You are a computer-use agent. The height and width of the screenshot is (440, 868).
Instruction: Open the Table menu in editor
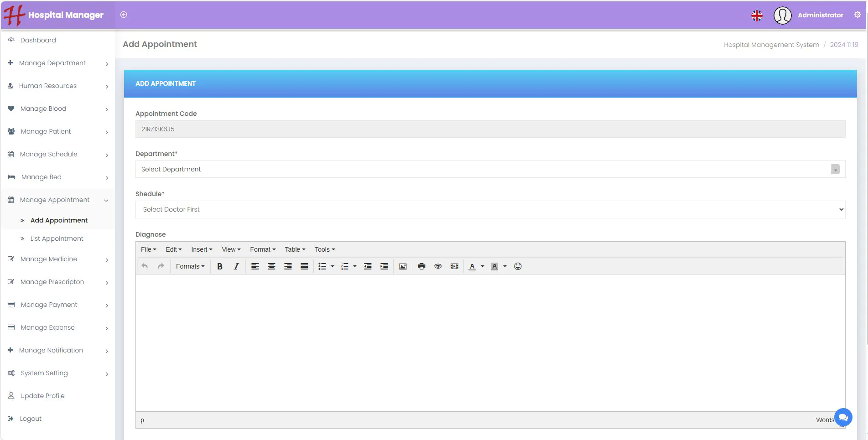(x=295, y=249)
